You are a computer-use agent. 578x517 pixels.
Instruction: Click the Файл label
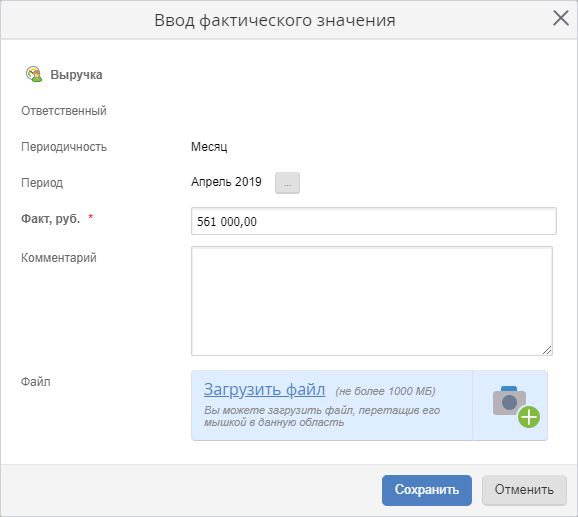[36, 382]
